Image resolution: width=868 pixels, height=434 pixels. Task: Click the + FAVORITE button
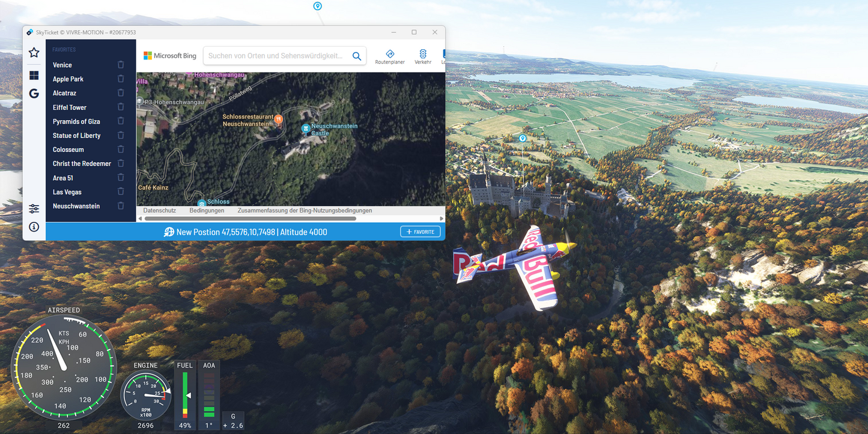[420, 232]
